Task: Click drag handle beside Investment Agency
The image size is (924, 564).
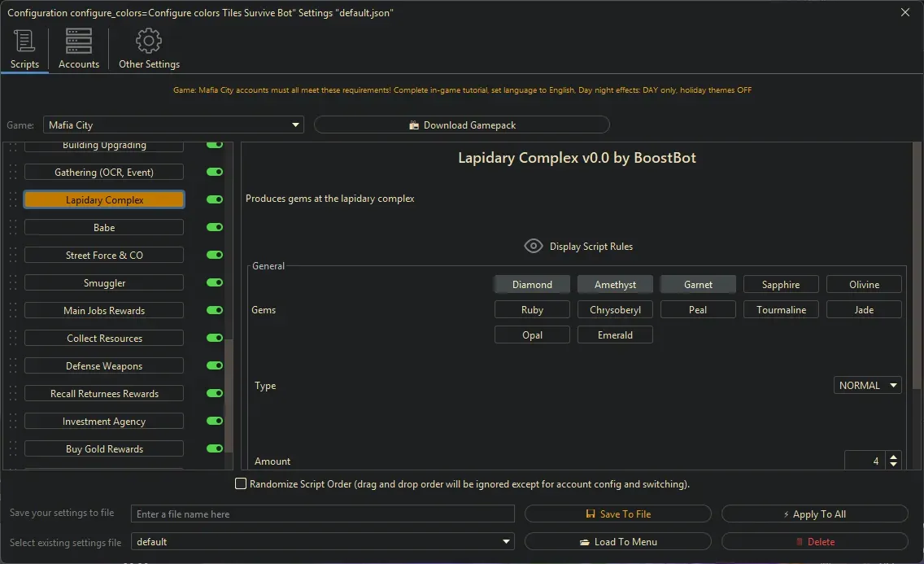Action: [x=12, y=422]
